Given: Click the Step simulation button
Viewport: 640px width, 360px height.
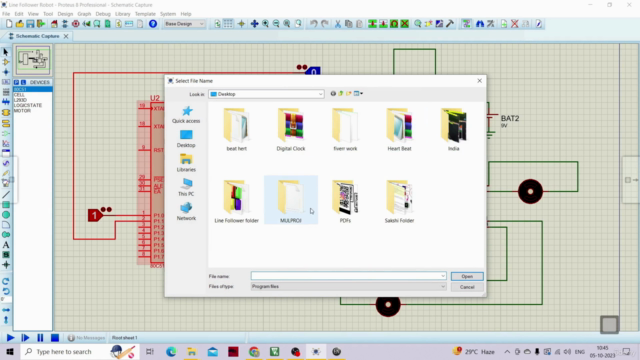Looking at the screenshot, I should click(x=25, y=338).
